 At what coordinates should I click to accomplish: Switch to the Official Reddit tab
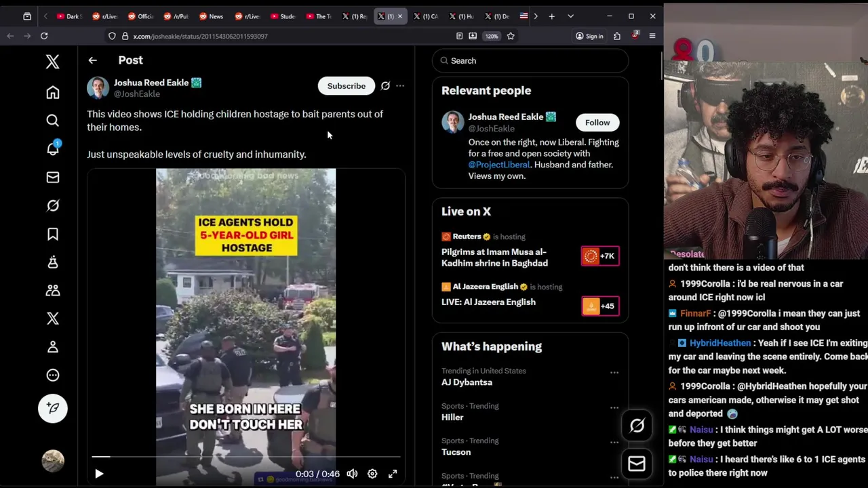pyautogui.click(x=140, y=16)
